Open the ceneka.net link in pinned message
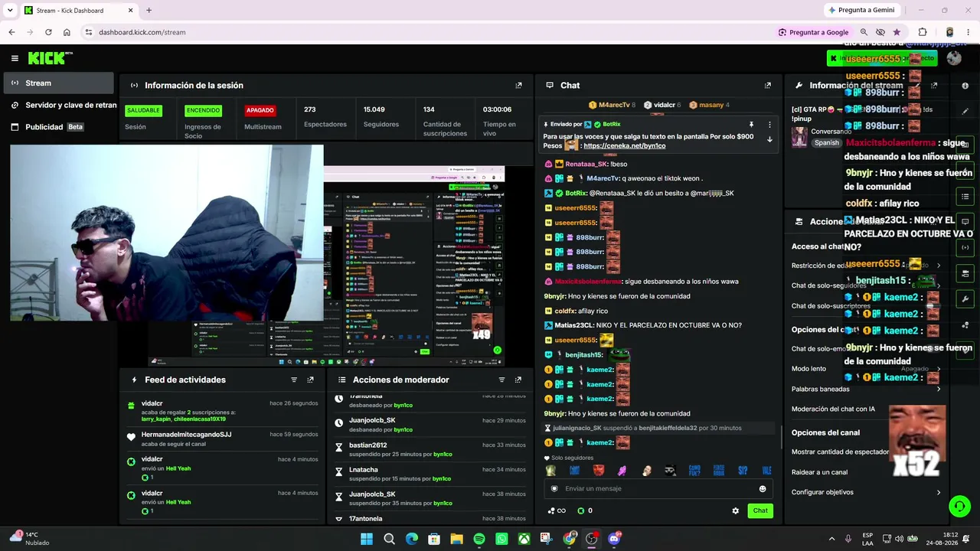The height and width of the screenshot is (551, 980). pos(624,145)
